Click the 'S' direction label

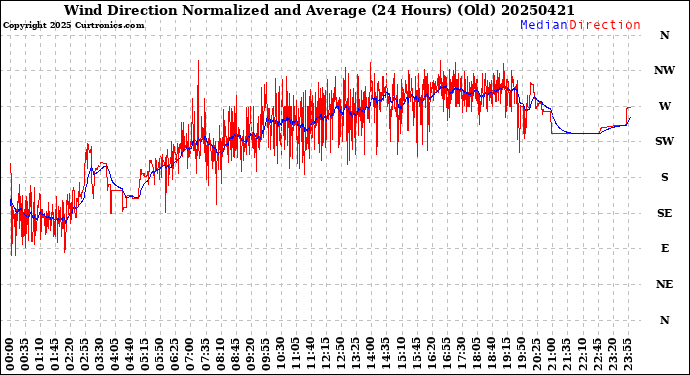(664, 177)
